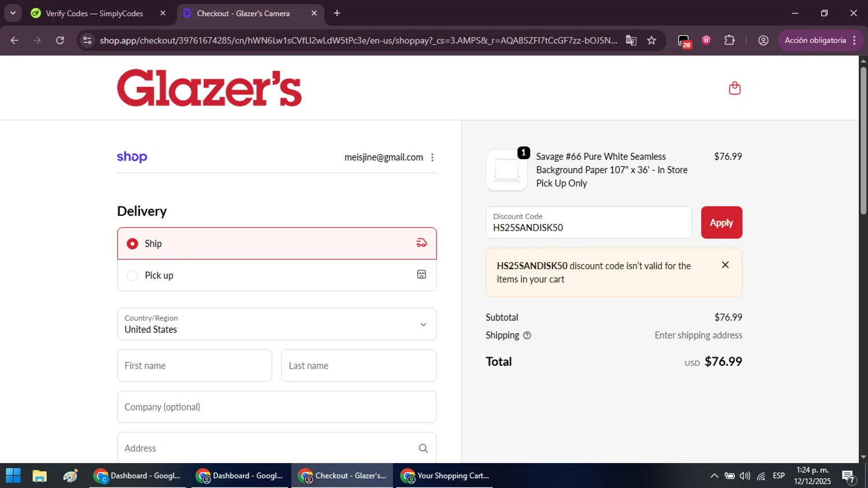This screenshot has width=868, height=488.
Task: Bookmark this page with the star icon
Action: [652, 41]
